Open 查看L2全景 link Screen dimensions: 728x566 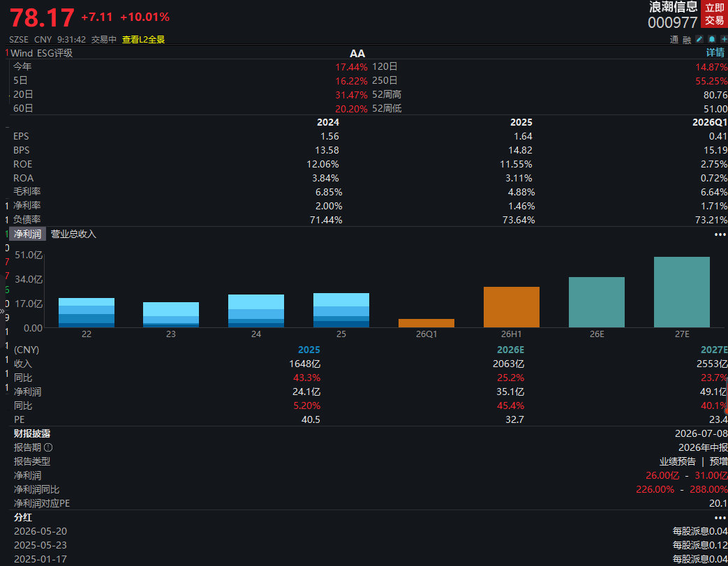click(143, 40)
